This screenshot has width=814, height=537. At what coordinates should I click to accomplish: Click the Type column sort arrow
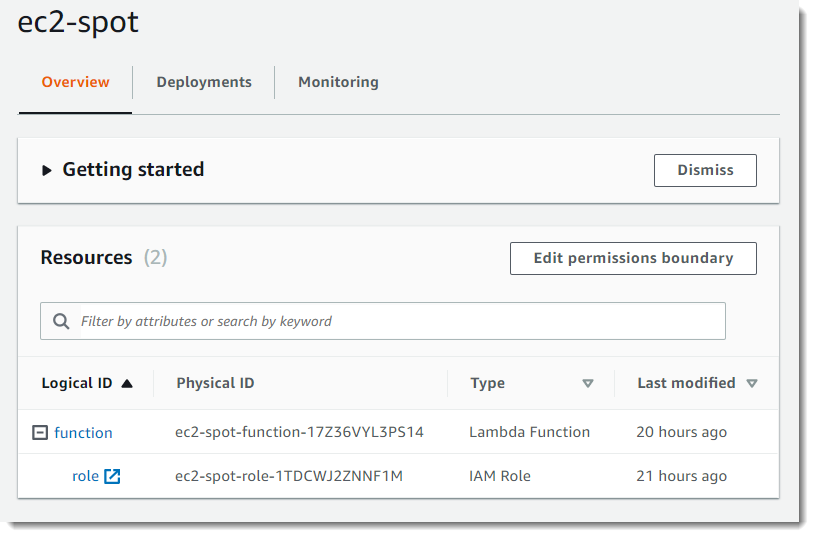(x=588, y=383)
